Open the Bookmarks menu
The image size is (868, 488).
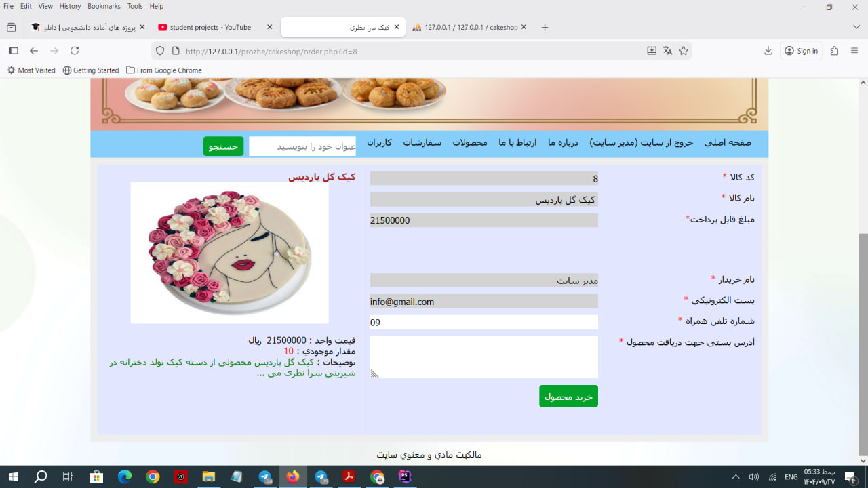coord(104,6)
